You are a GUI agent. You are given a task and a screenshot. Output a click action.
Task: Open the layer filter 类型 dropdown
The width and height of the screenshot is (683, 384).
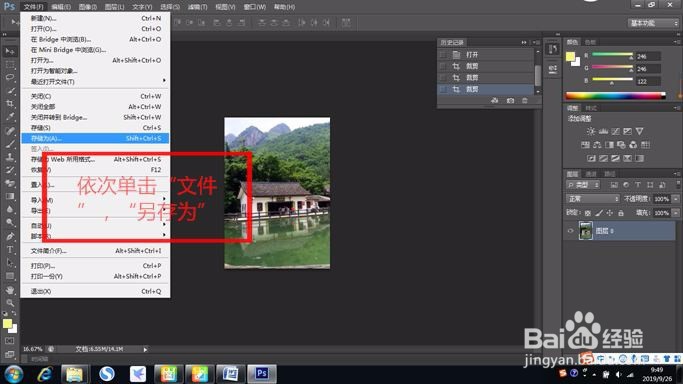(583, 185)
